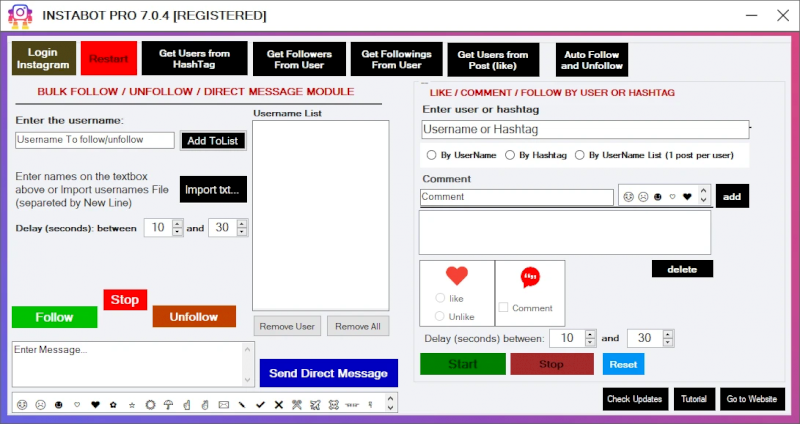Choose the like radio option
800x424 pixels.
(440, 298)
